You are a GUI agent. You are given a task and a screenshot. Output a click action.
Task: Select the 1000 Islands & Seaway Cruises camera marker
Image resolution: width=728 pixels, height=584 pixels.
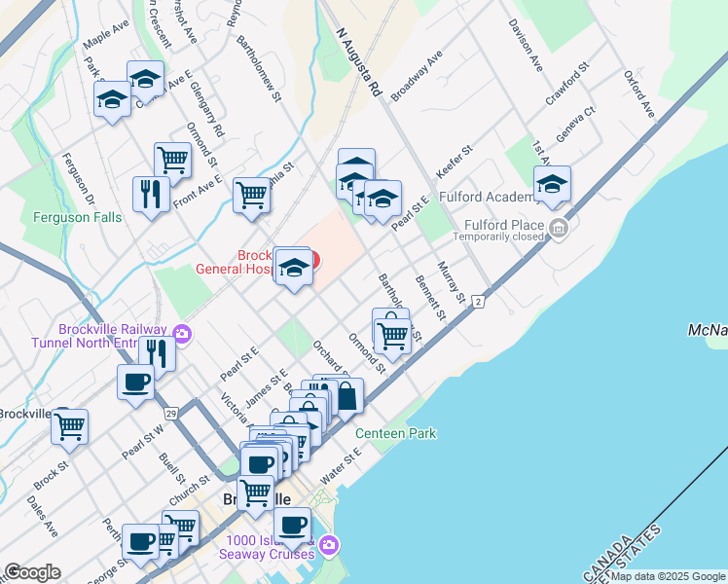pyautogui.click(x=329, y=544)
